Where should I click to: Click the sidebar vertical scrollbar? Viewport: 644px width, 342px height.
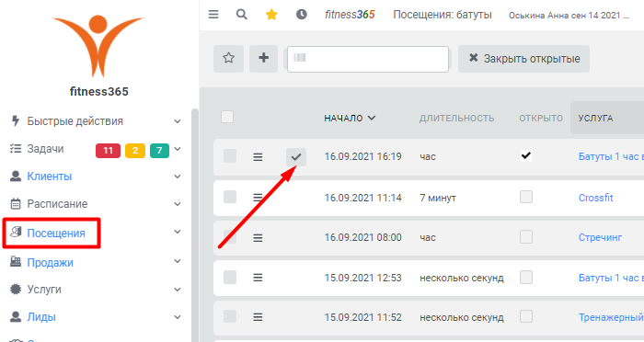195,225
